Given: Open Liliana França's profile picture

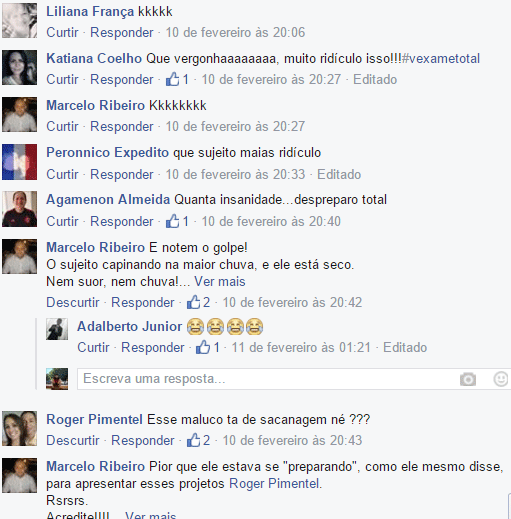Looking at the screenshot, I should click(19, 21).
